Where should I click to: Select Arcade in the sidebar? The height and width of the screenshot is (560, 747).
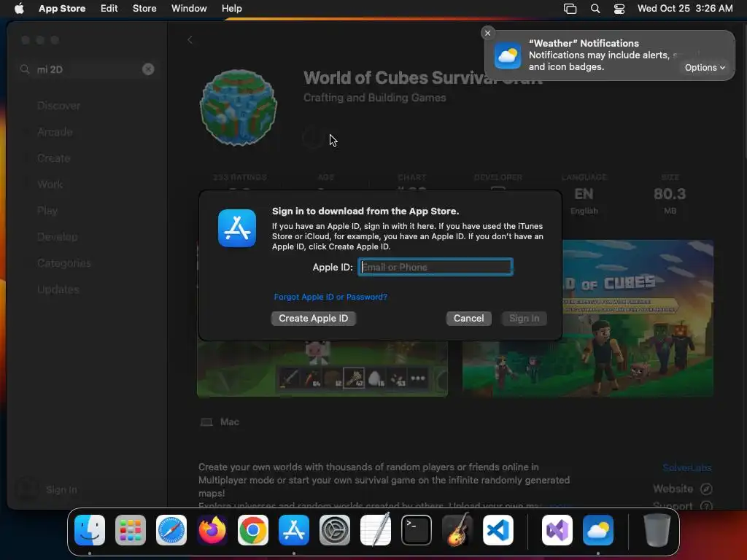pyautogui.click(x=55, y=132)
